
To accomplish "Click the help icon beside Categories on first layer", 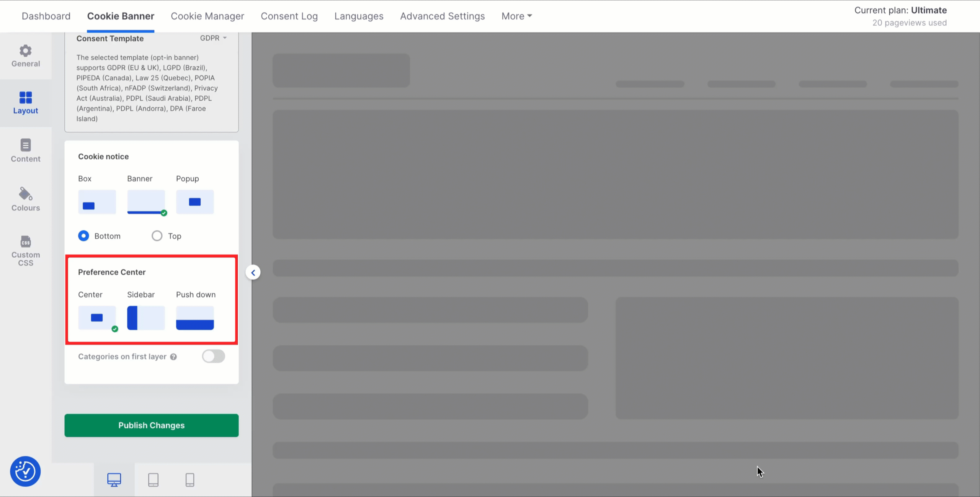I will (x=173, y=357).
